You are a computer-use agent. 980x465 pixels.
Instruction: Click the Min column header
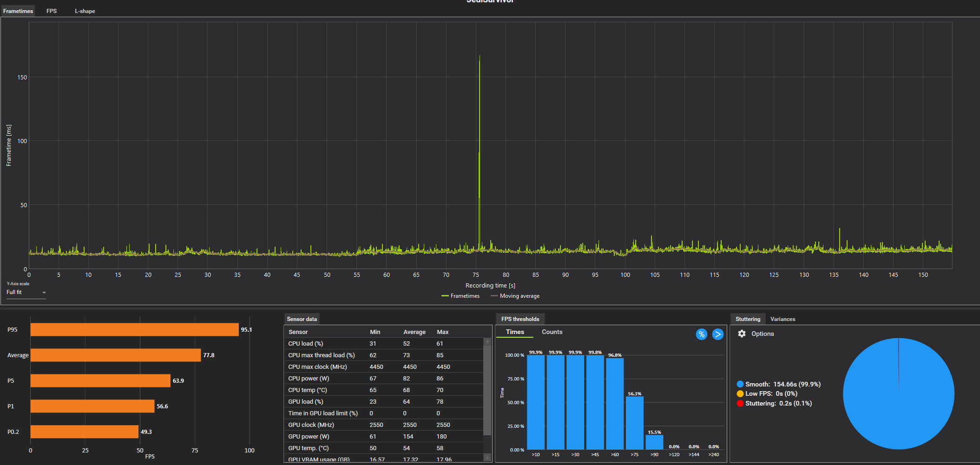point(375,332)
